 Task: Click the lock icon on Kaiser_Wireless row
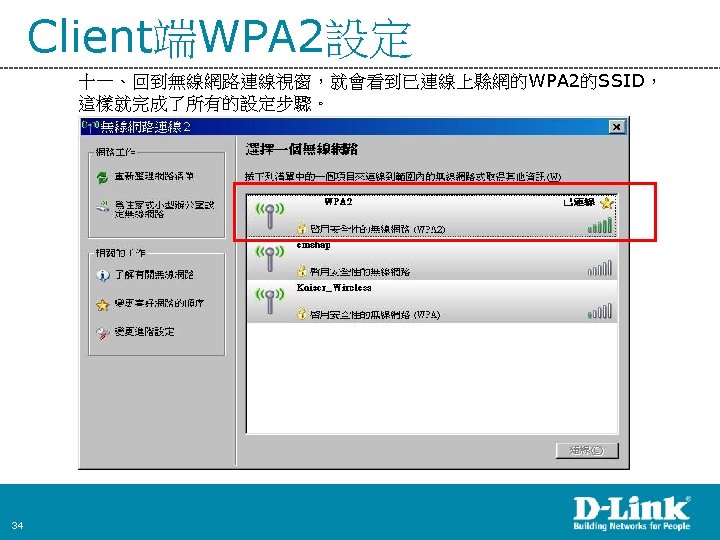(x=301, y=314)
